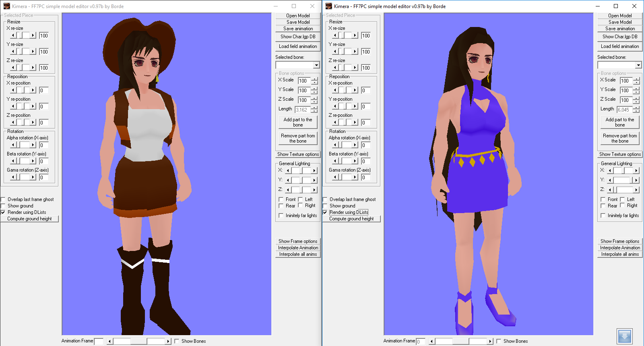Click Compute ground height in left window
The width and height of the screenshot is (644, 346).
click(29, 219)
